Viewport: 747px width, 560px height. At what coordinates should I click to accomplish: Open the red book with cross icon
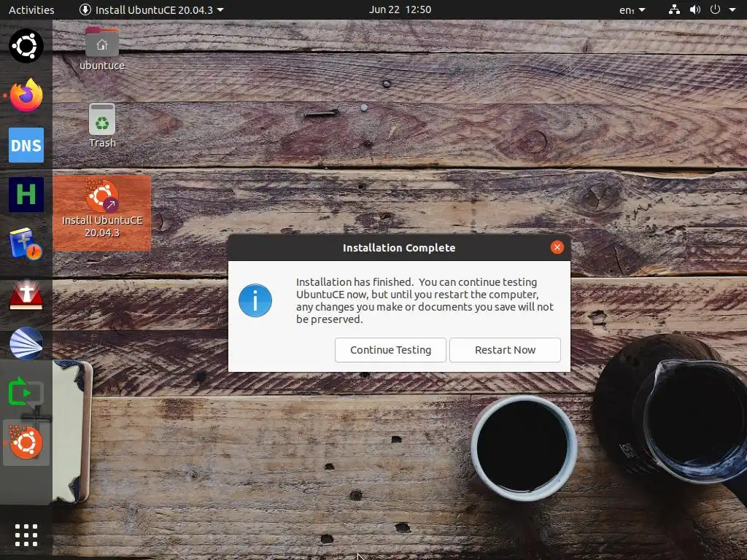[26, 295]
